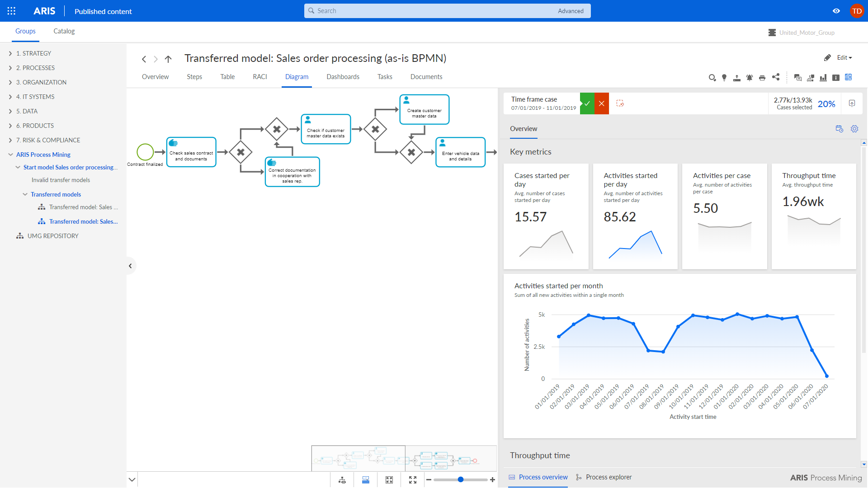Click the Advanced search link
Viewport: 868px width, 488px height.
pos(571,11)
